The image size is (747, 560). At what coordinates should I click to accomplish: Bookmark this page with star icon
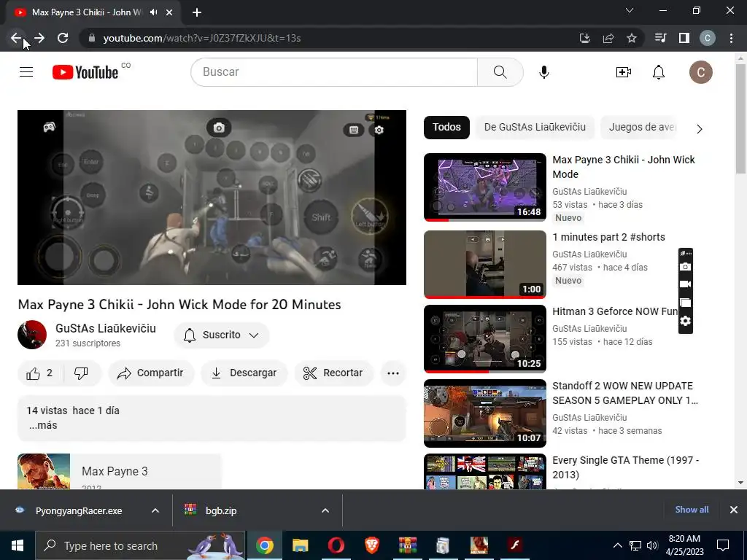(632, 38)
